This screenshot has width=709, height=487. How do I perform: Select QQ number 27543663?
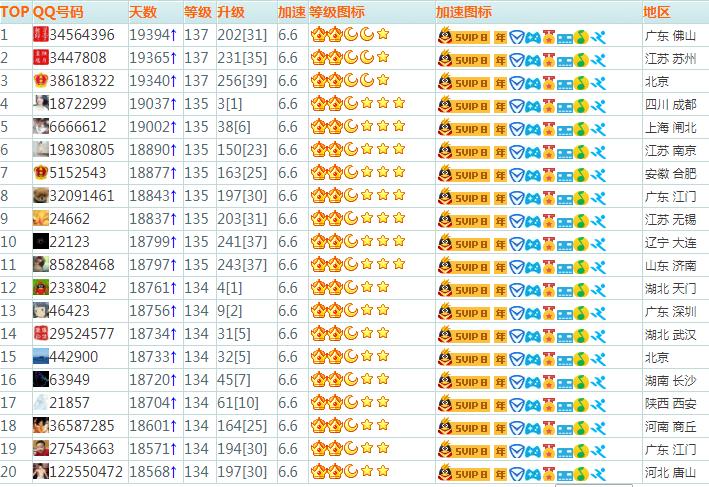click(82, 449)
